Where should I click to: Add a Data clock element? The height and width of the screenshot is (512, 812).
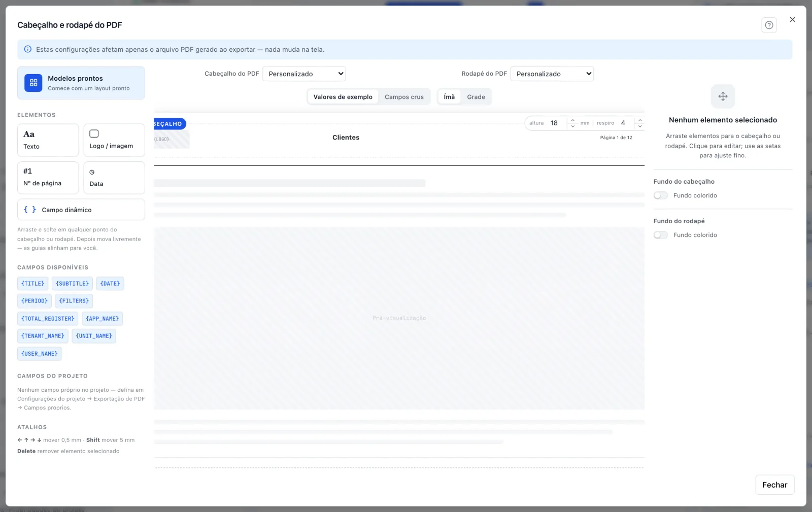coord(114,178)
